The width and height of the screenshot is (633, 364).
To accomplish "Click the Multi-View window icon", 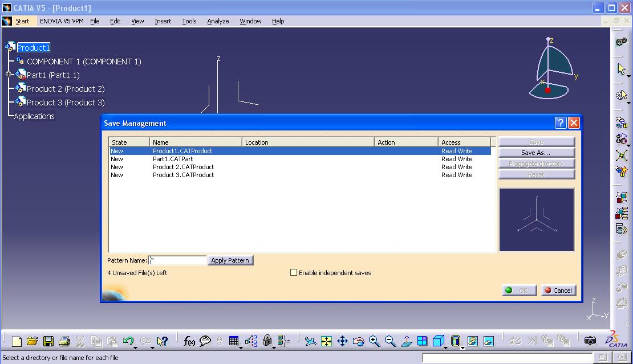I will point(422,341).
